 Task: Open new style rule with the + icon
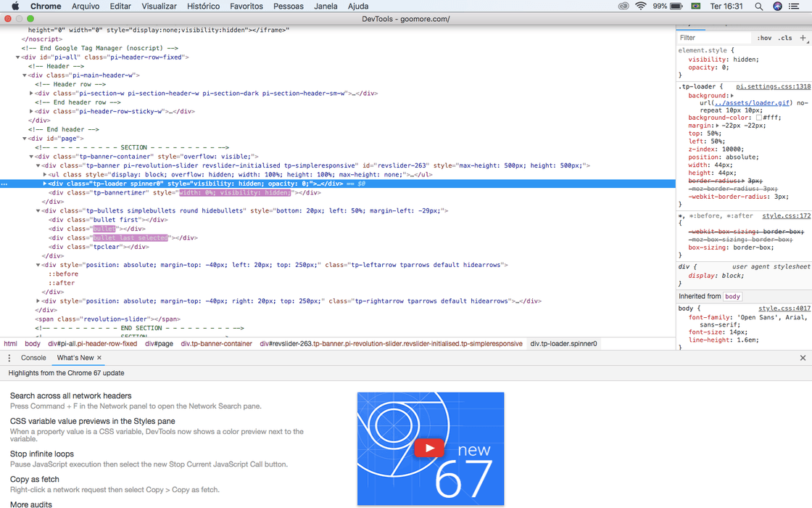click(x=802, y=38)
